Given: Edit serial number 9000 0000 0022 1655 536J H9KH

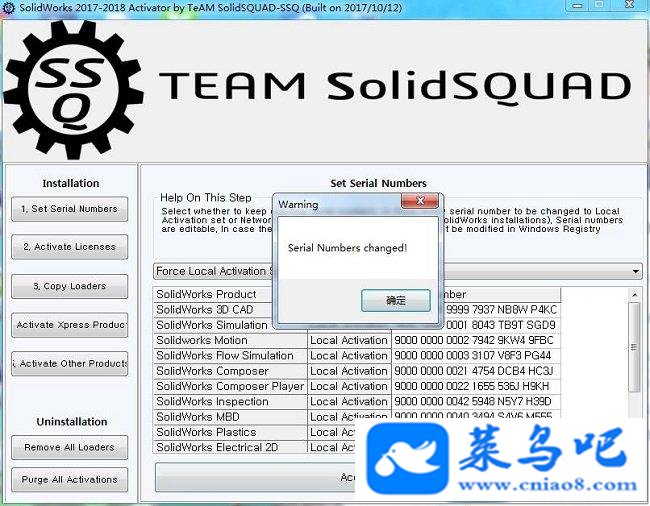Looking at the screenshot, I should click(476, 386).
